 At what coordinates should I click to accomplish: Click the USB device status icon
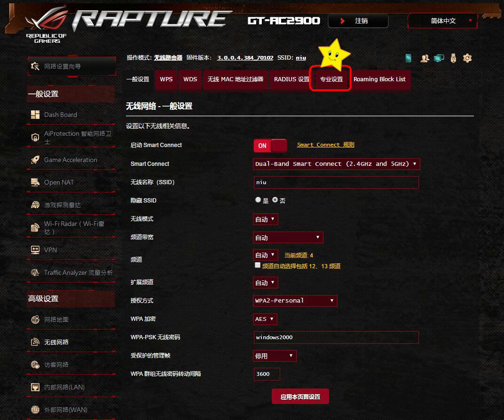[453, 58]
